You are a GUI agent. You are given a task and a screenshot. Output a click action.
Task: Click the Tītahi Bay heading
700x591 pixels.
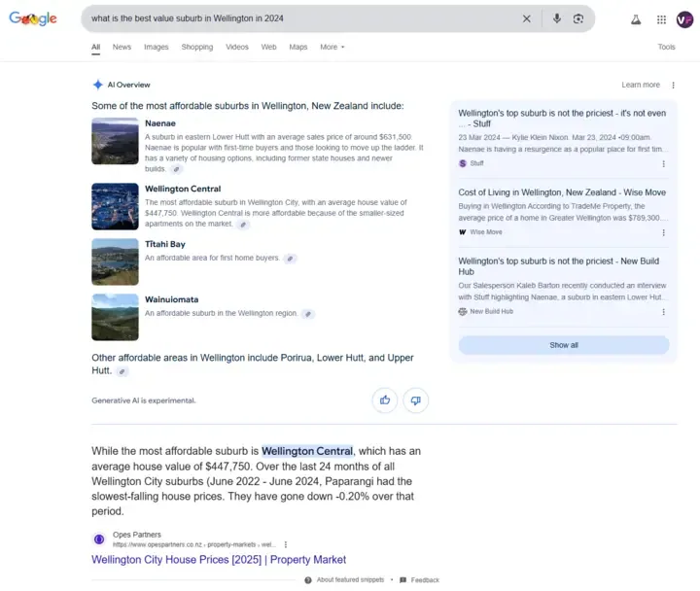pyautogui.click(x=165, y=245)
